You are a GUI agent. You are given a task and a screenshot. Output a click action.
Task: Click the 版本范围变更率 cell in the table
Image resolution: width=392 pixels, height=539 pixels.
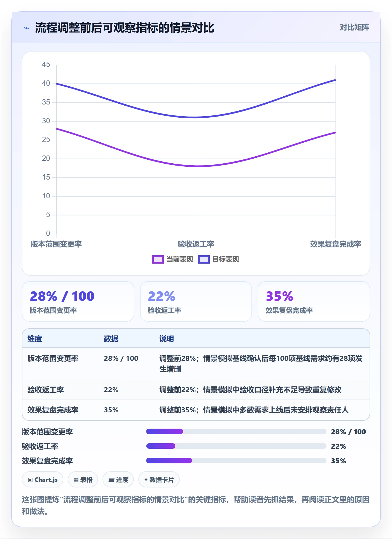click(53, 359)
